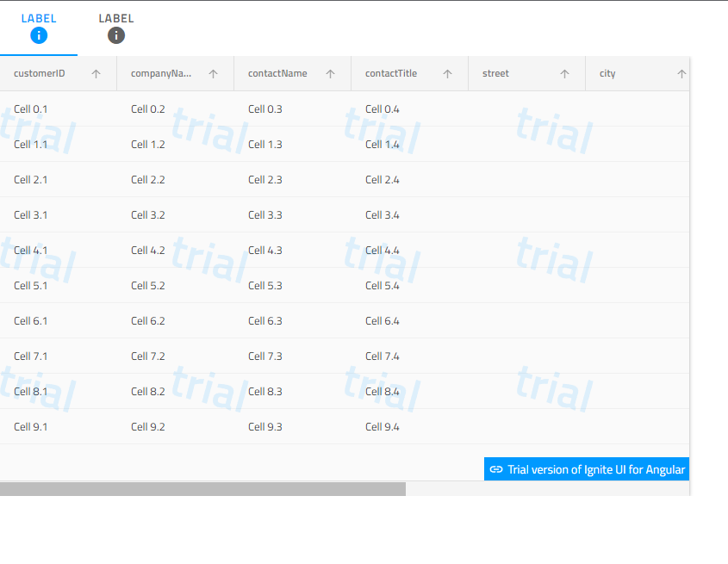This screenshot has height=564, width=728.
Task: Click the sort arrow on contactName column
Action: (330, 73)
